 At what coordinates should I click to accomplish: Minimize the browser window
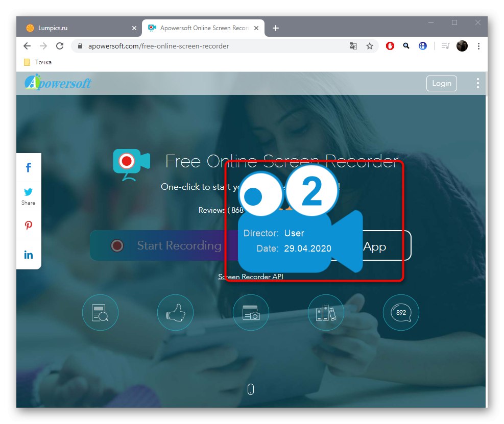431,22
